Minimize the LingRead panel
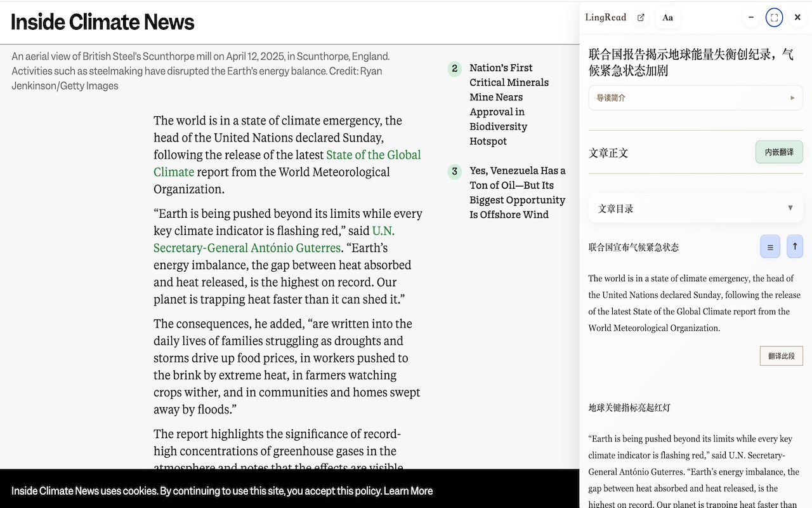Viewport: 812px width, 508px height. [x=751, y=18]
